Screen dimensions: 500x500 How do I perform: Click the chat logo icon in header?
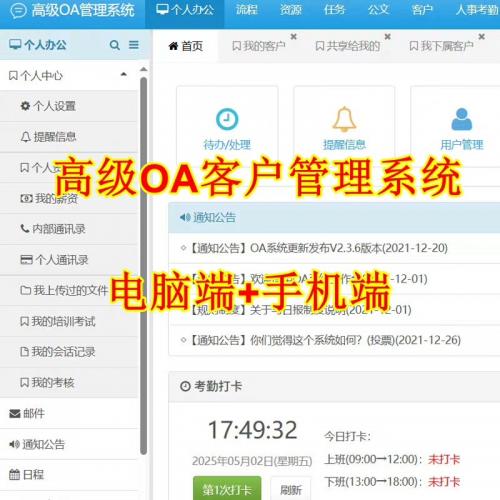tap(18, 10)
